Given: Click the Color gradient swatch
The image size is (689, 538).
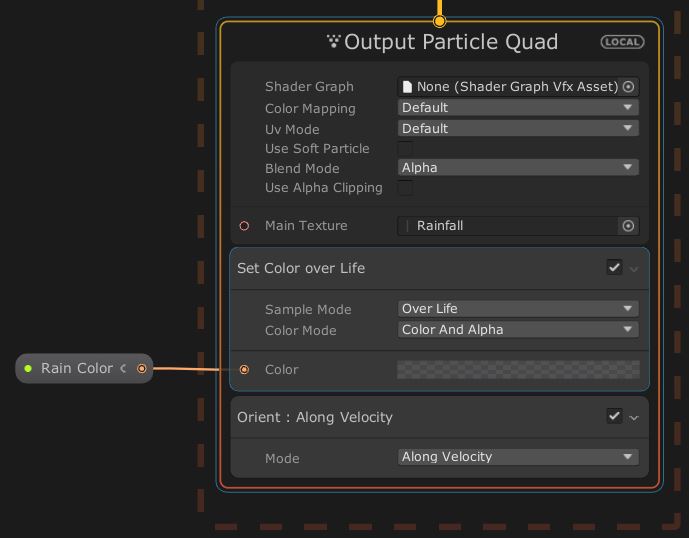Looking at the screenshot, I should 518,370.
